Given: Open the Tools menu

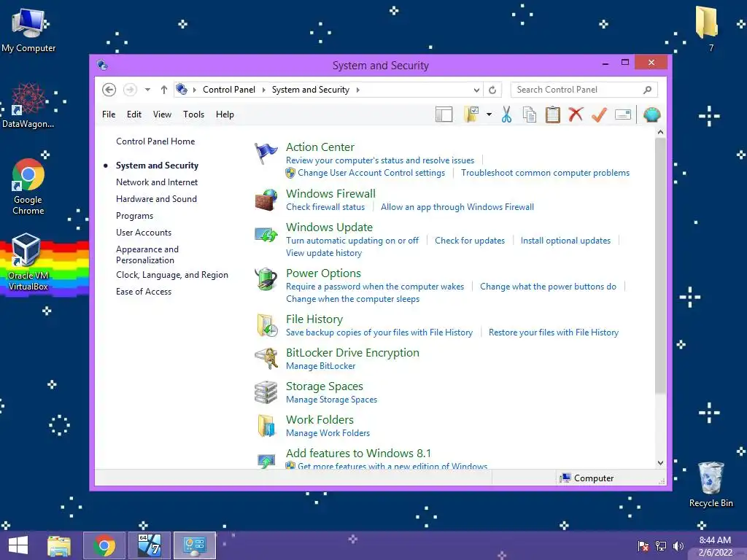Looking at the screenshot, I should (x=193, y=114).
